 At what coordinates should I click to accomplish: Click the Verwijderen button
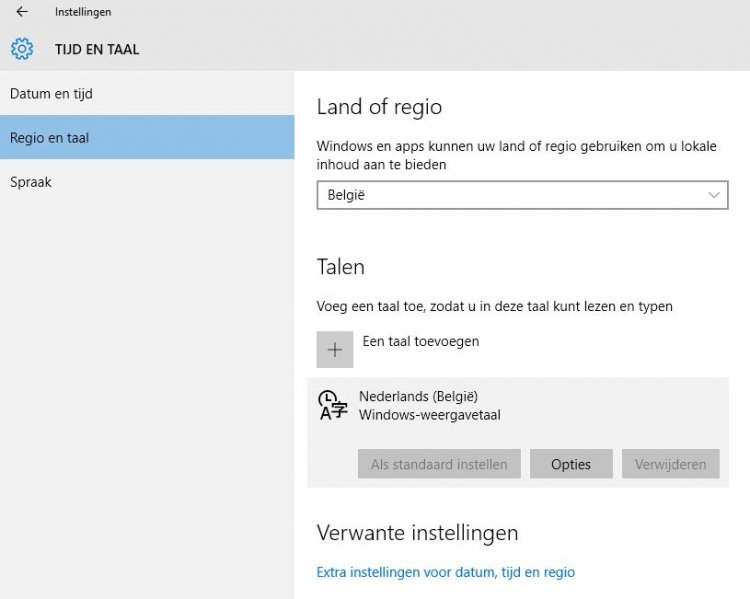(x=670, y=464)
